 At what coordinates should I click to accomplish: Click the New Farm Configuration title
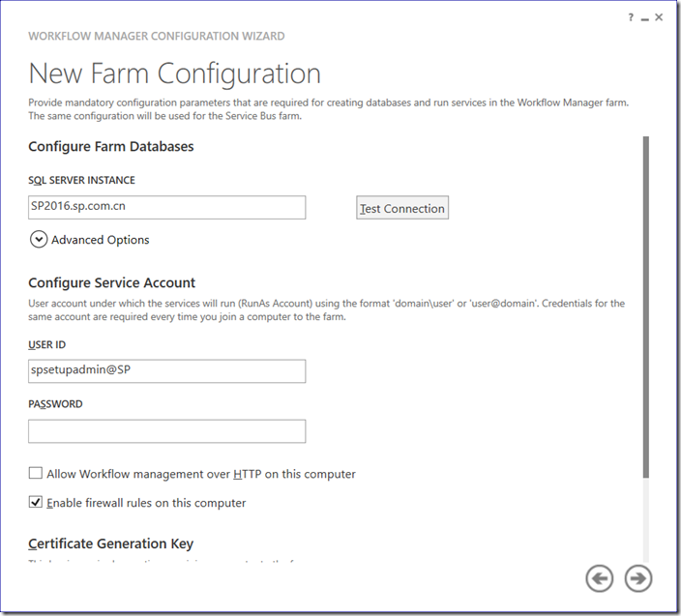(174, 73)
